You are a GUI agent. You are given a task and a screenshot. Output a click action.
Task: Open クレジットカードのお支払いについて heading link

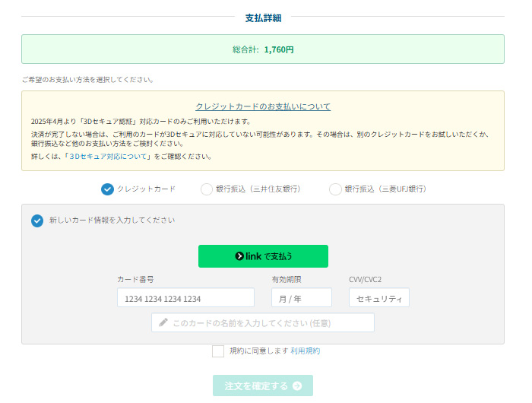(263, 106)
